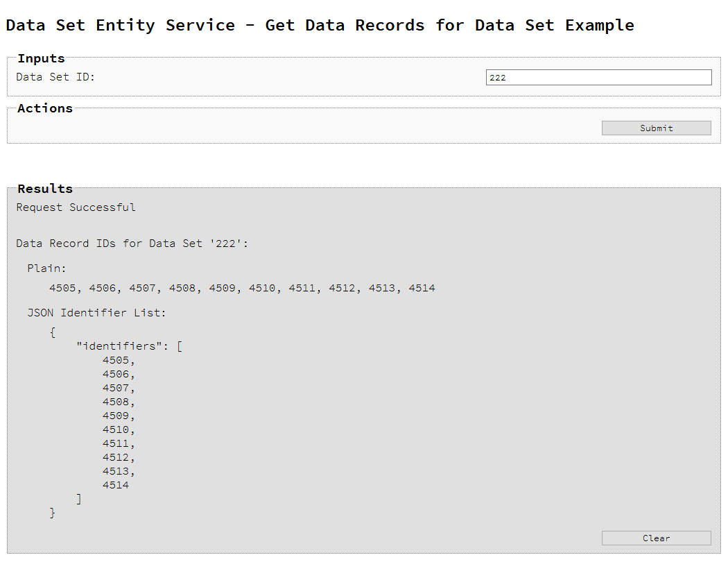Click the "Data Set ID:" label
This screenshot has height=562, width=728.
click(x=55, y=77)
